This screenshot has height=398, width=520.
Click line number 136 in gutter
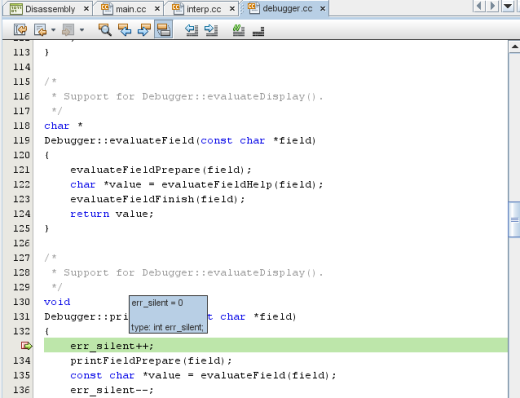tap(21, 390)
